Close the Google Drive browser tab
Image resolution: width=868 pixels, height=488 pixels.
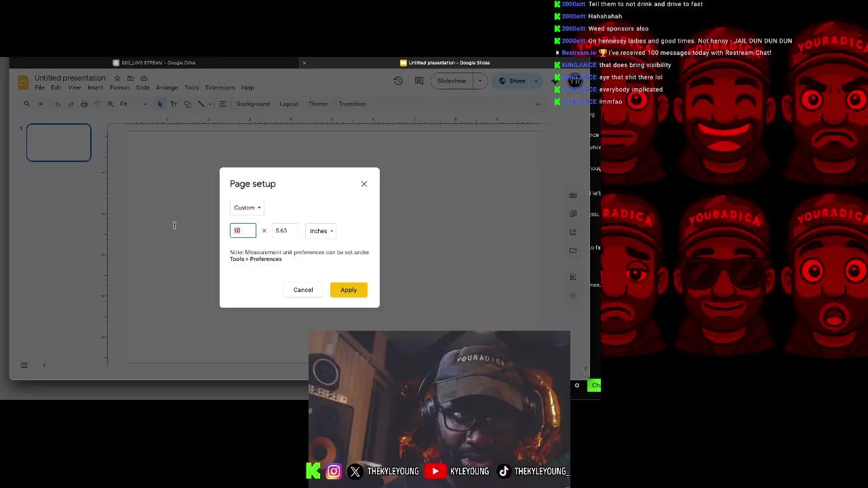304,62
